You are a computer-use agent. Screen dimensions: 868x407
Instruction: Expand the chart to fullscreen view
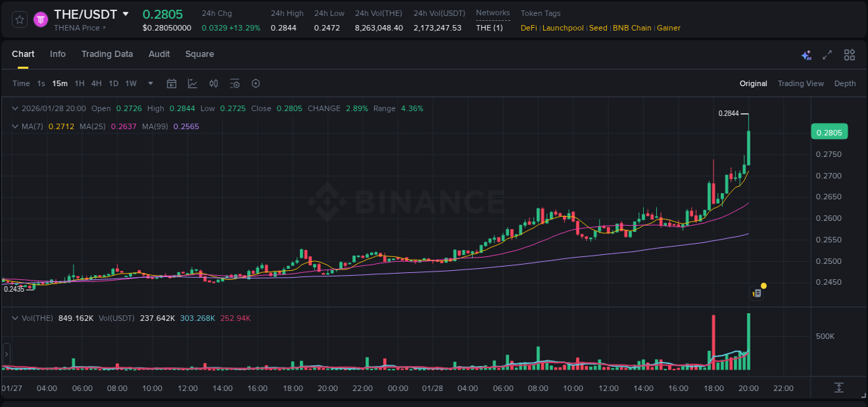coord(827,54)
